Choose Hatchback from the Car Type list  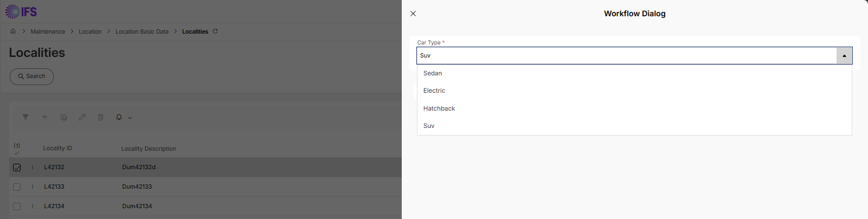click(634, 108)
